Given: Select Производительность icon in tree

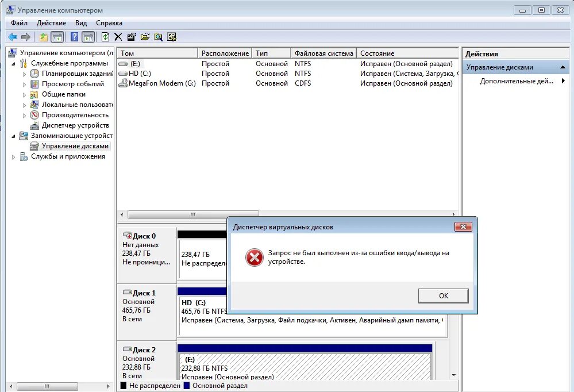Looking at the screenshot, I should [x=34, y=115].
